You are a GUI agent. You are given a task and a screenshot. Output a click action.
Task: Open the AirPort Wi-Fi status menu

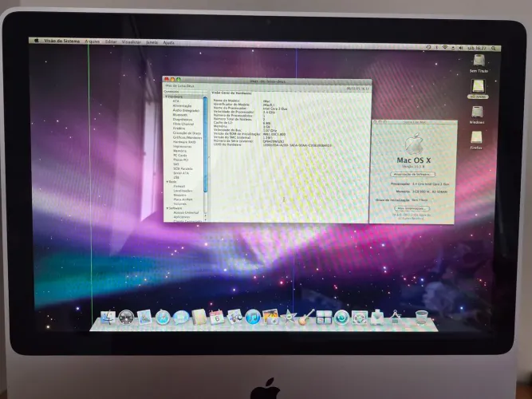445,48
